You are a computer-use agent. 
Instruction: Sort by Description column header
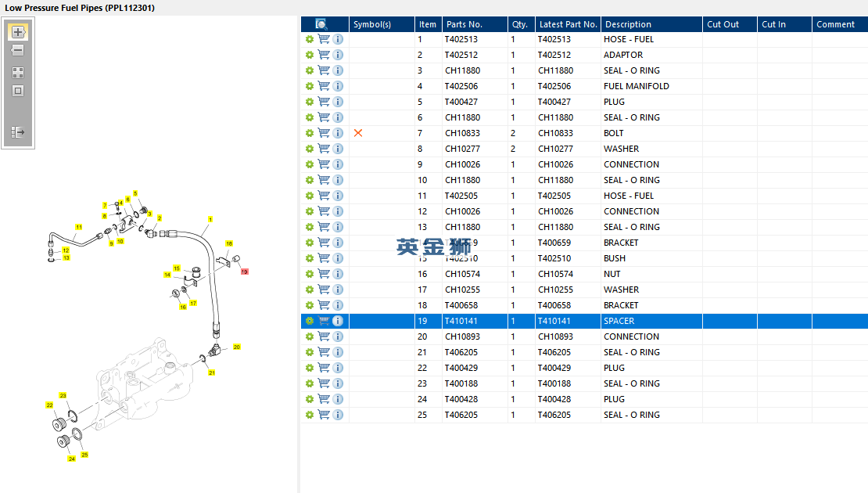(651, 24)
